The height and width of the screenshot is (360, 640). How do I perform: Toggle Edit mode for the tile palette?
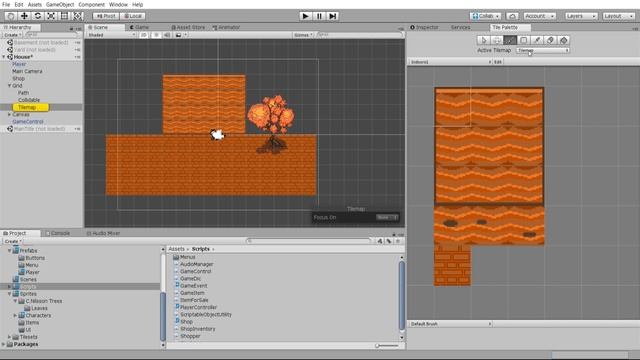tap(498, 62)
